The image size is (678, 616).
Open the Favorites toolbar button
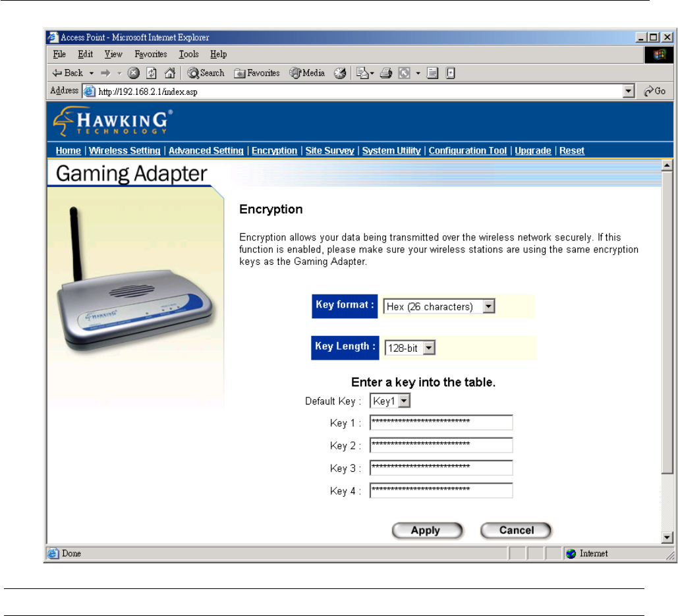click(x=257, y=73)
